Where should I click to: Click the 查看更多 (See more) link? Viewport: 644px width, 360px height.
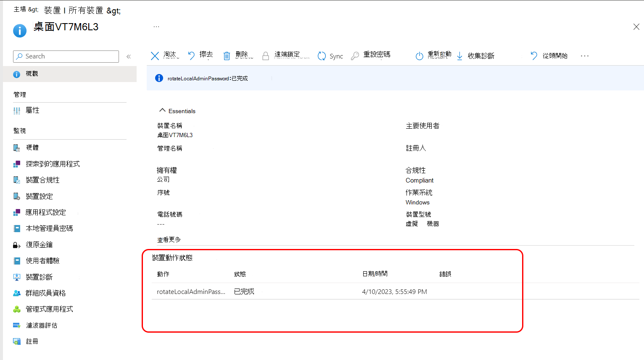click(x=169, y=240)
